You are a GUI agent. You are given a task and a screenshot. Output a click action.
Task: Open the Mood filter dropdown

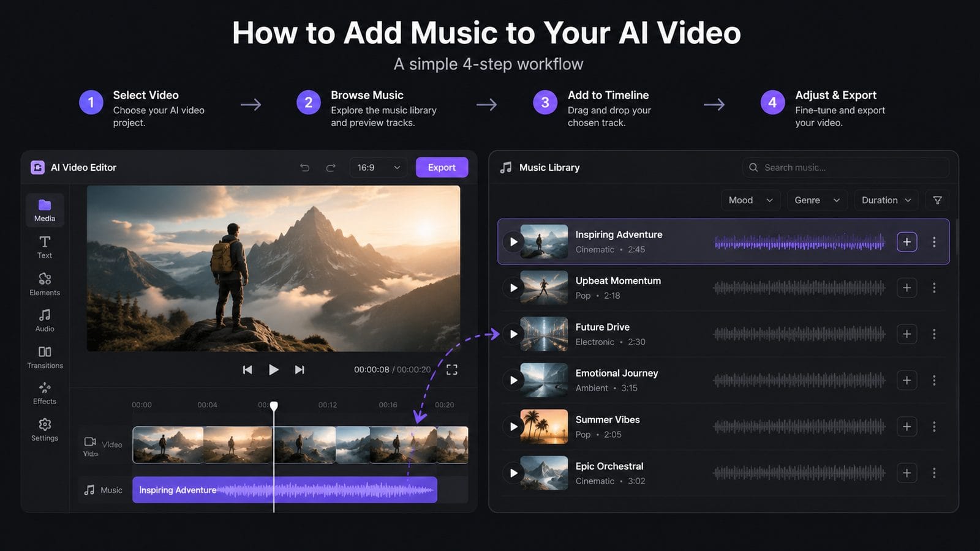point(750,200)
